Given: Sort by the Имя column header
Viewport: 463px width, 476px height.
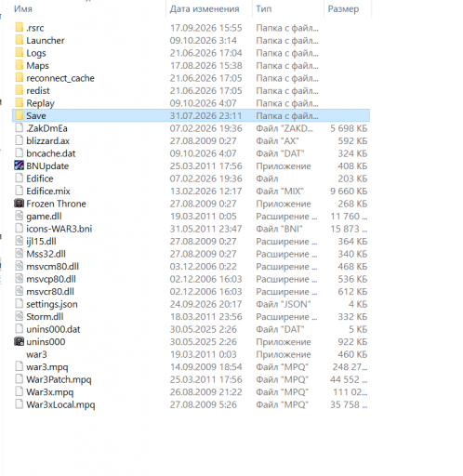Looking at the screenshot, I should click(23, 8).
